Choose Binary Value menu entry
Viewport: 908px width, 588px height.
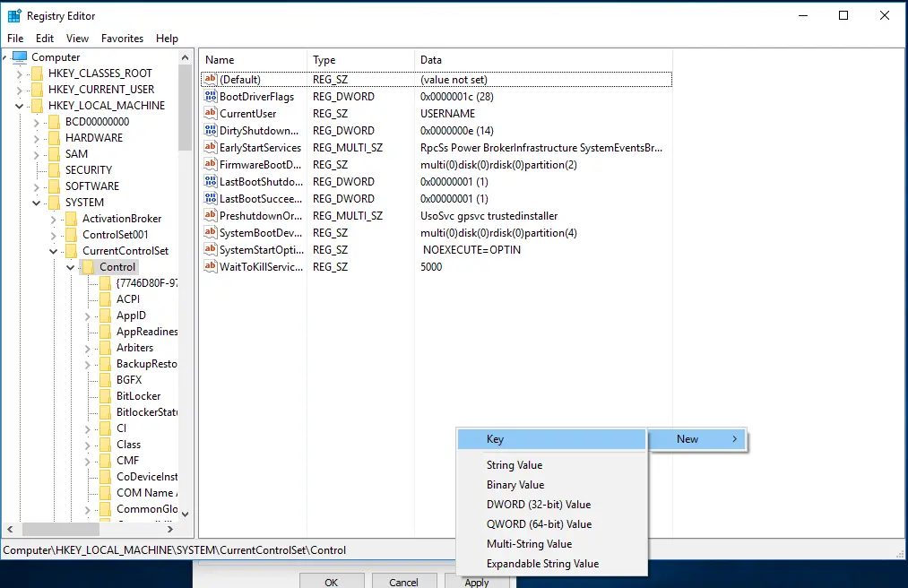tap(552, 485)
